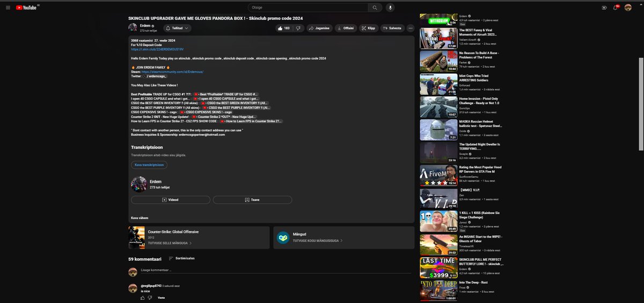Viewport: 644px width, 303px height.
Task: Reply to the comment with Vasta
Action: tap(161, 297)
